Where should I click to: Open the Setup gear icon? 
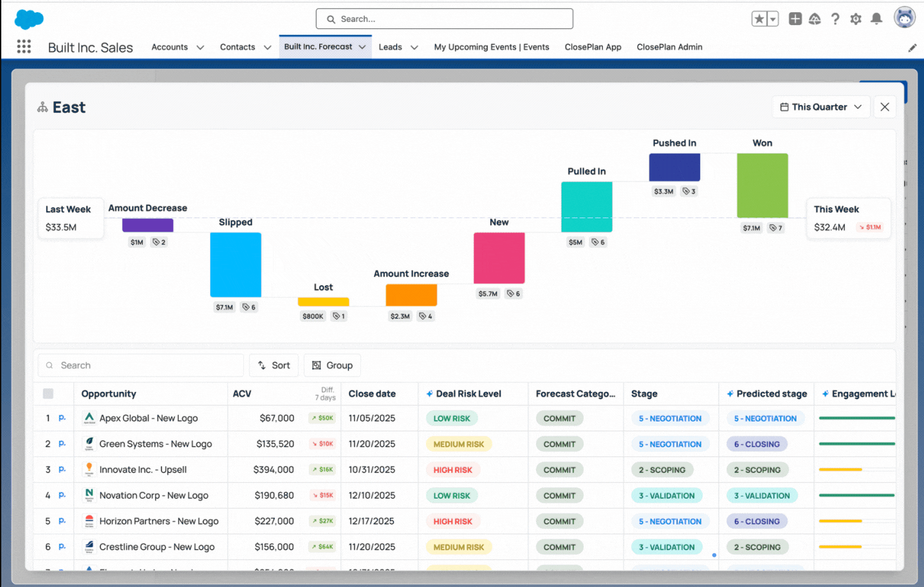coord(856,19)
